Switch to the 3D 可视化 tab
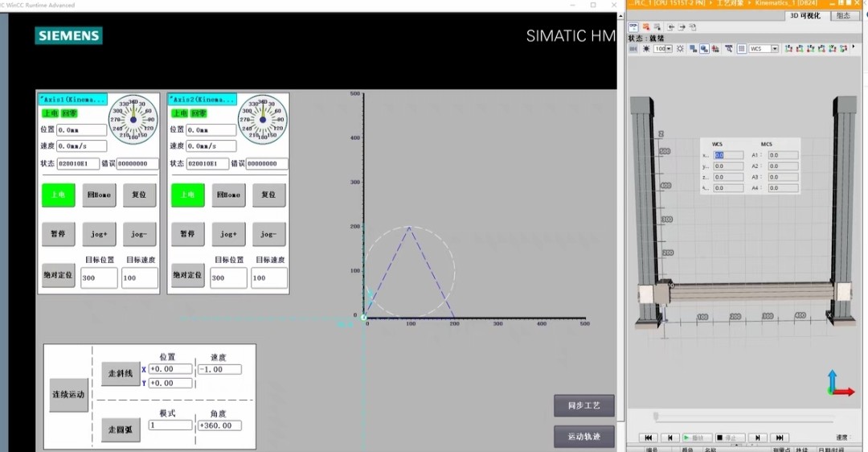The height and width of the screenshot is (452, 868). tap(805, 16)
